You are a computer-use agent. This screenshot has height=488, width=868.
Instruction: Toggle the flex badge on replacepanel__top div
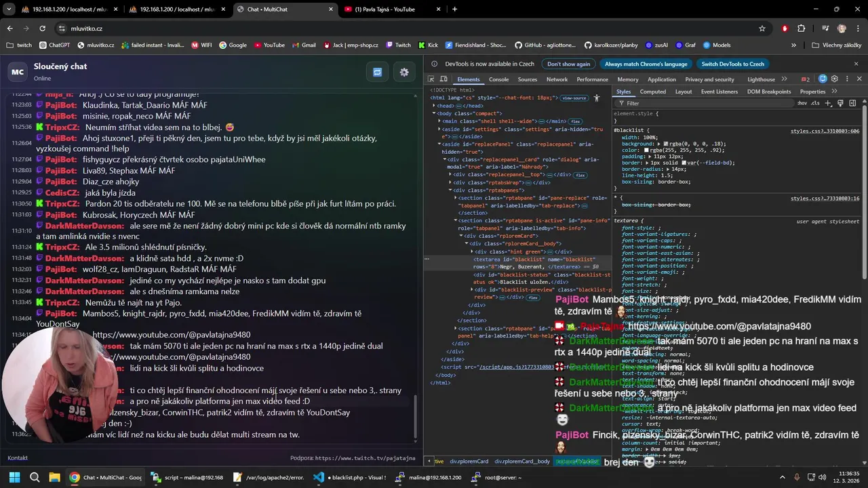580,175
